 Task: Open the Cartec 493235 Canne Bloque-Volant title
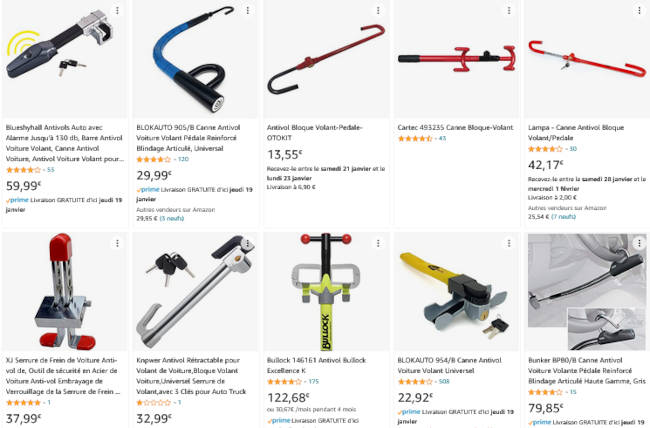455,127
